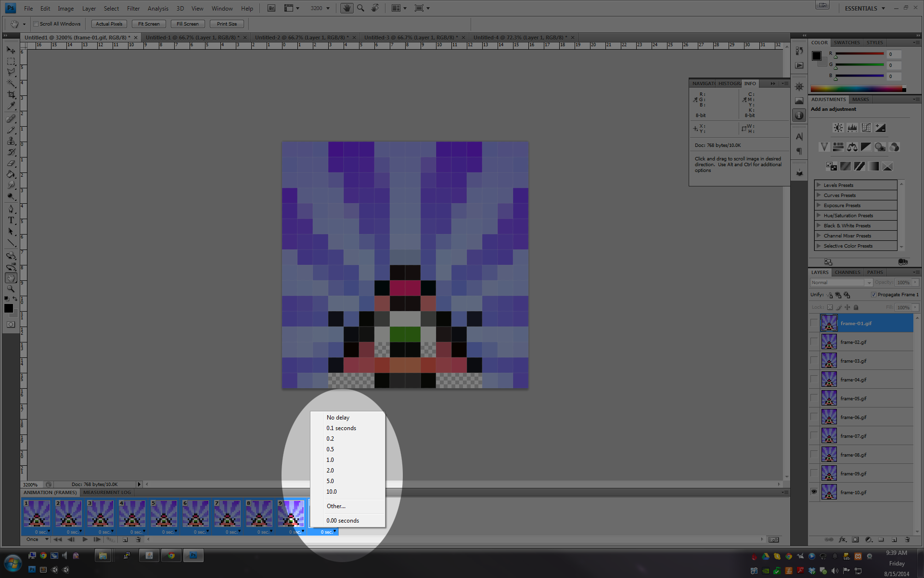Image resolution: width=924 pixels, height=578 pixels.
Task: Select the Paint Bucket tool
Action: click(x=11, y=174)
